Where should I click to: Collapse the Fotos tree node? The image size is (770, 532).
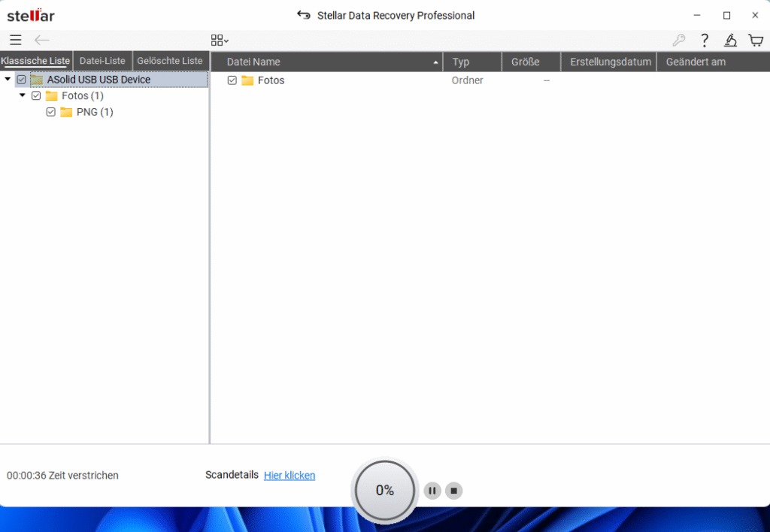pos(23,95)
